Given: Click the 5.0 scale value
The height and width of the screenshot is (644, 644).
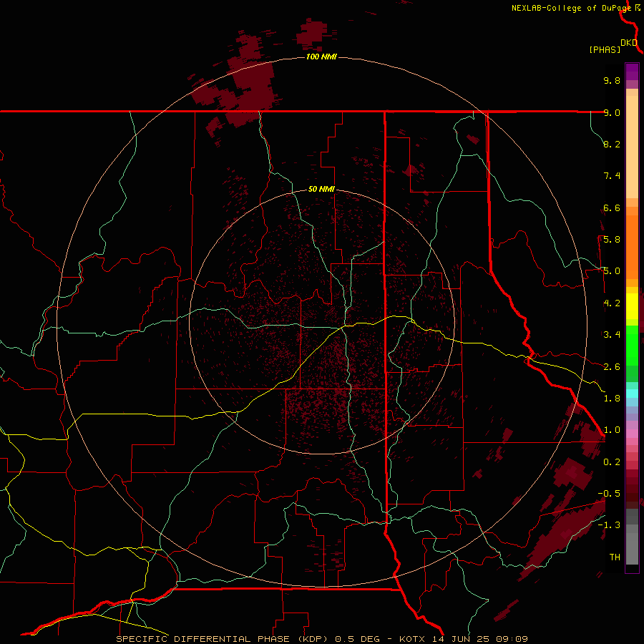Looking at the screenshot, I should (612, 271).
